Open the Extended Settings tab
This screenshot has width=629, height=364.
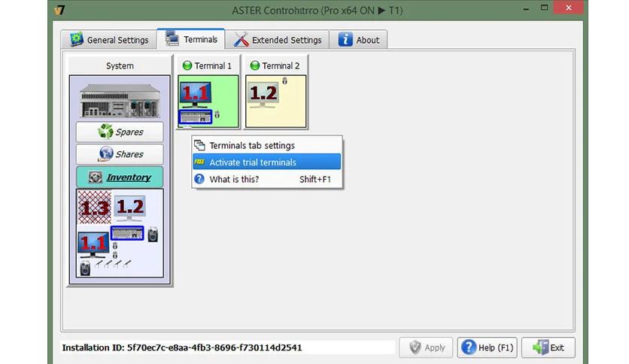(277, 40)
